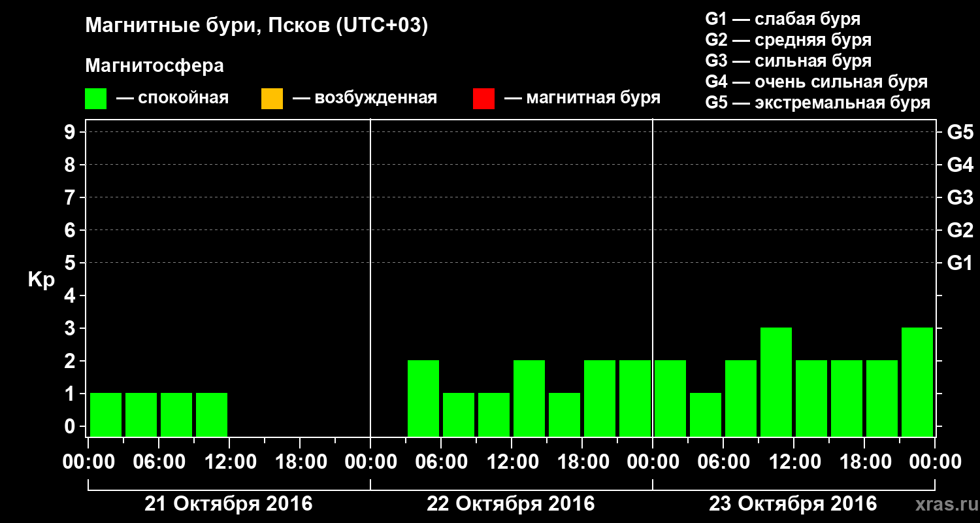The height and width of the screenshot is (523, 980).
Task: Click 'G2 — средняя буря' legend line
Action: 788,40
